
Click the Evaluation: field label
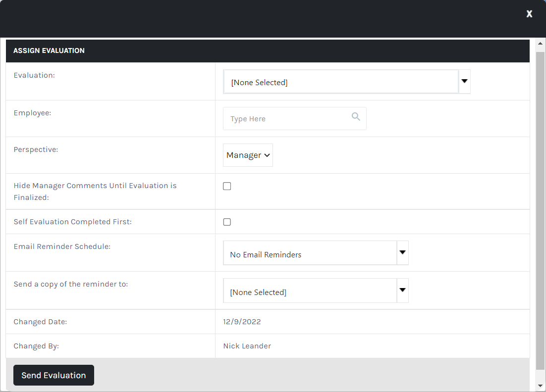pos(34,75)
